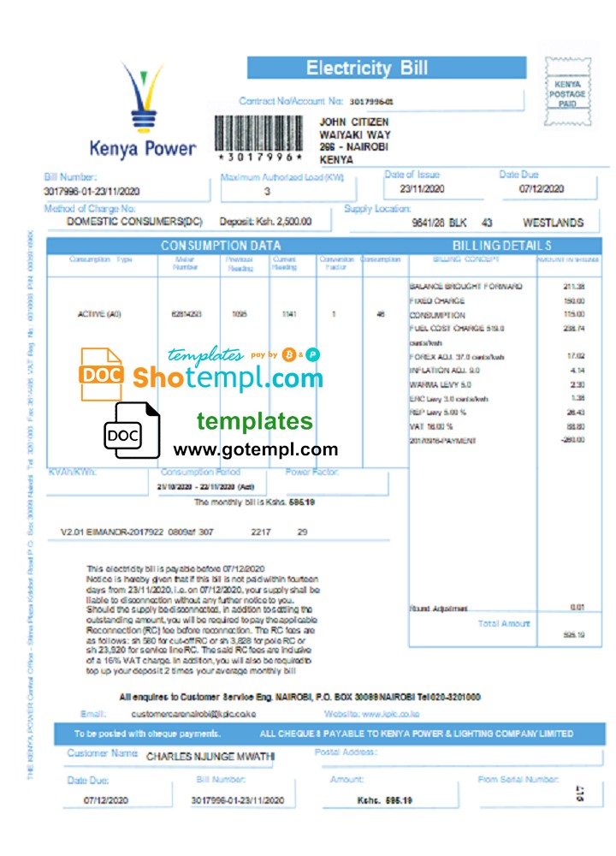Click the Electricity Bill title banner
This screenshot has width=616, height=856.
point(387,68)
